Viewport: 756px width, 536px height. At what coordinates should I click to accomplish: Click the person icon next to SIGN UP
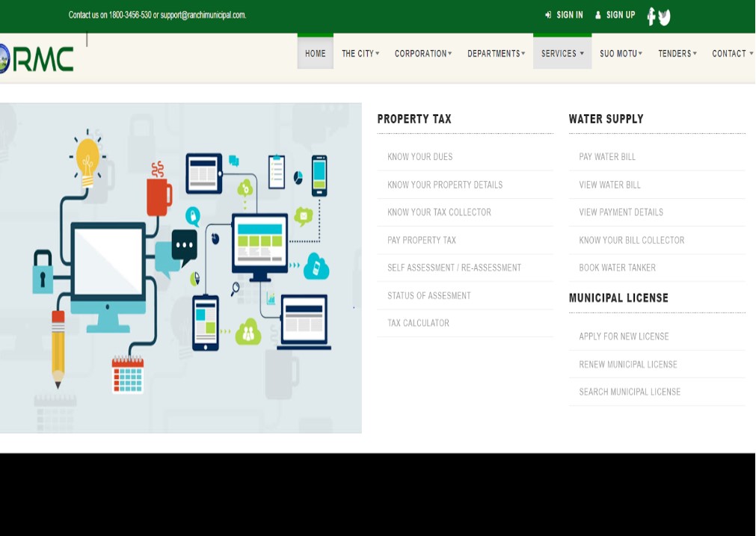tap(597, 14)
